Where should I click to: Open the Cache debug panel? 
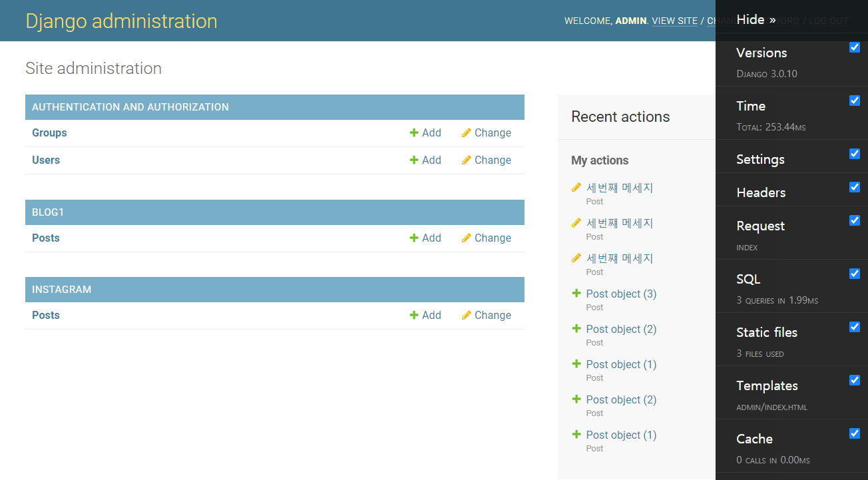point(754,439)
